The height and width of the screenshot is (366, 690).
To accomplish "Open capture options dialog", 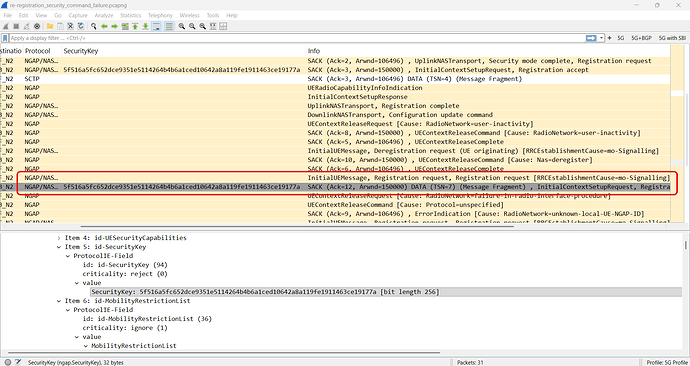I will (x=37, y=26).
